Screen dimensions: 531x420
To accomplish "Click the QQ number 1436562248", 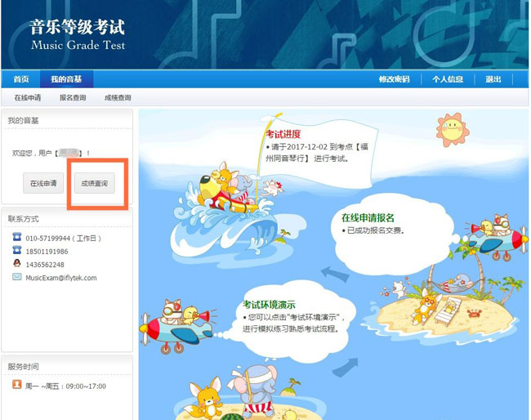I will click(x=45, y=265).
